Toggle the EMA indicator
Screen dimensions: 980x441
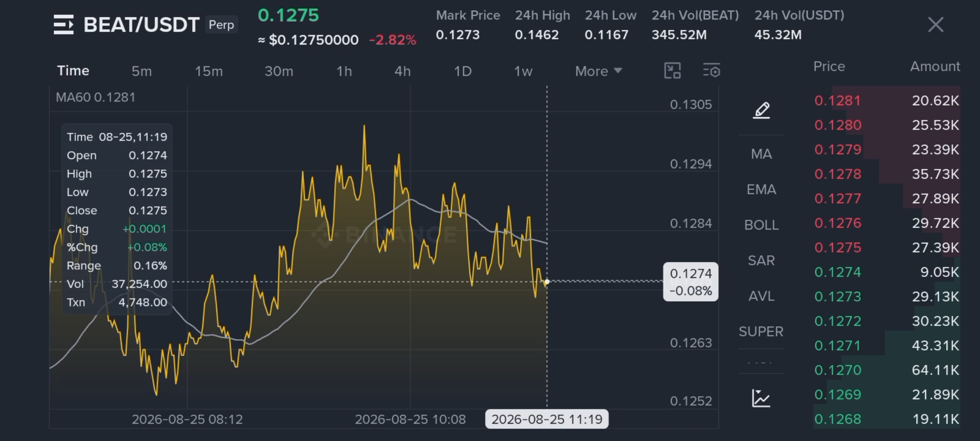pyautogui.click(x=761, y=189)
